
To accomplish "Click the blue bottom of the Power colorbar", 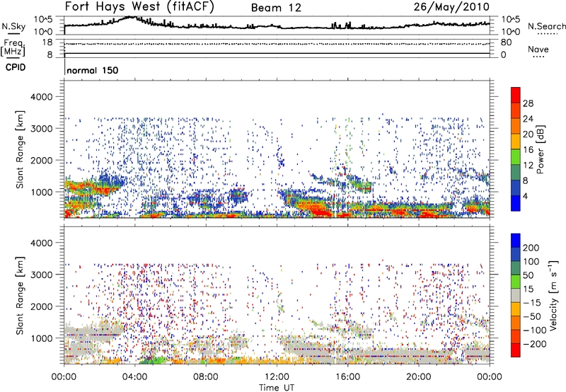I will (516, 203).
